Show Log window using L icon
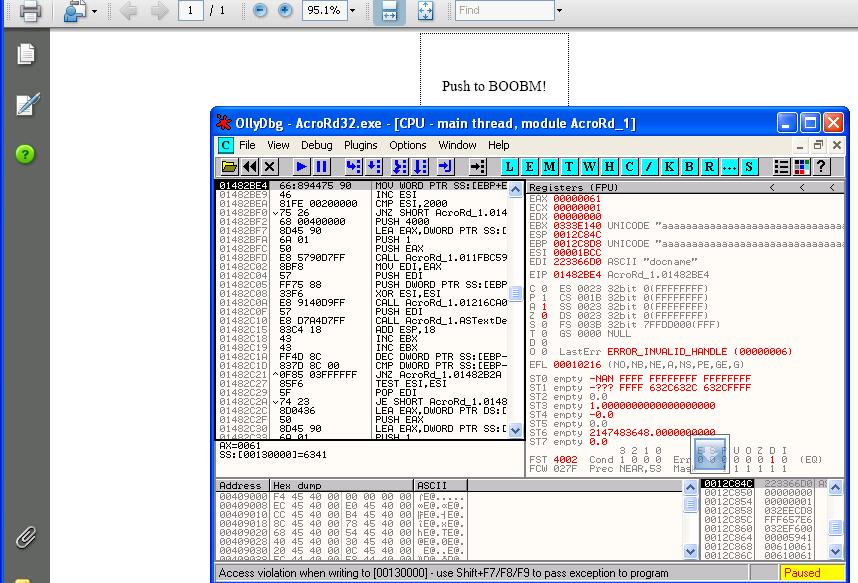The width and height of the screenshot is (858, 583). pos(509,167)
